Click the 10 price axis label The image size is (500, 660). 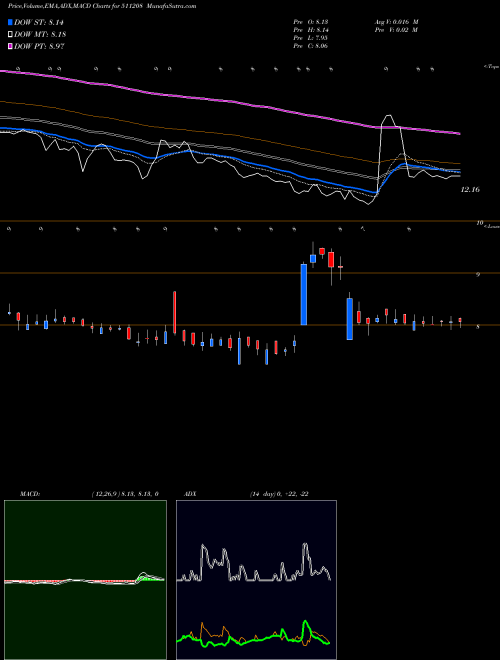[479, 223]
